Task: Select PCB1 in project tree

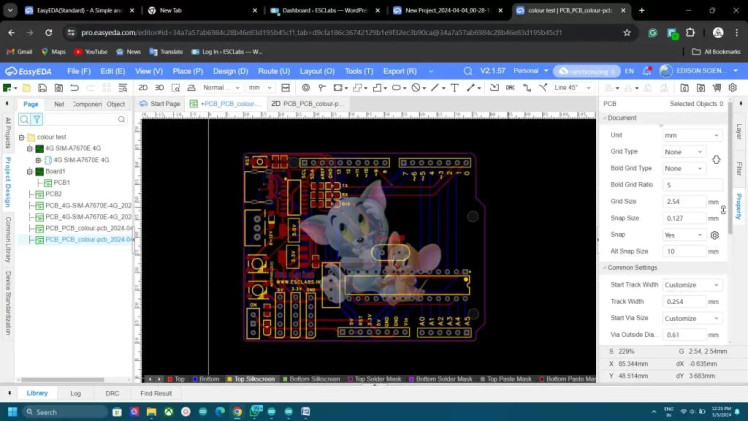Action: (x=61, y=183)
